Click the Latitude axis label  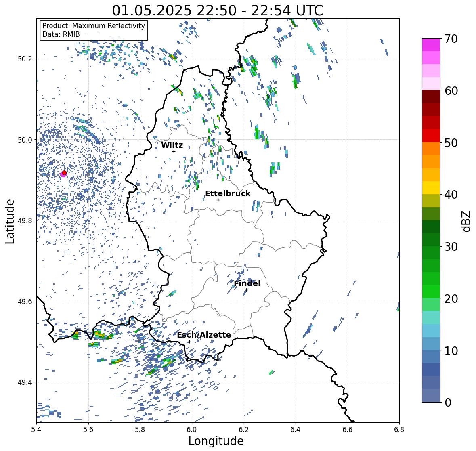pos(10,221)
